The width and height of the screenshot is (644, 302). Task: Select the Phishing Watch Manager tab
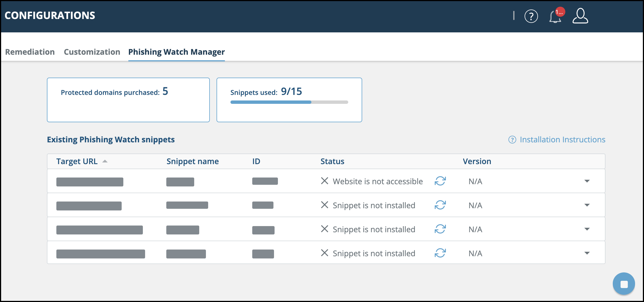pyautogui.click(x=176, y=52)
